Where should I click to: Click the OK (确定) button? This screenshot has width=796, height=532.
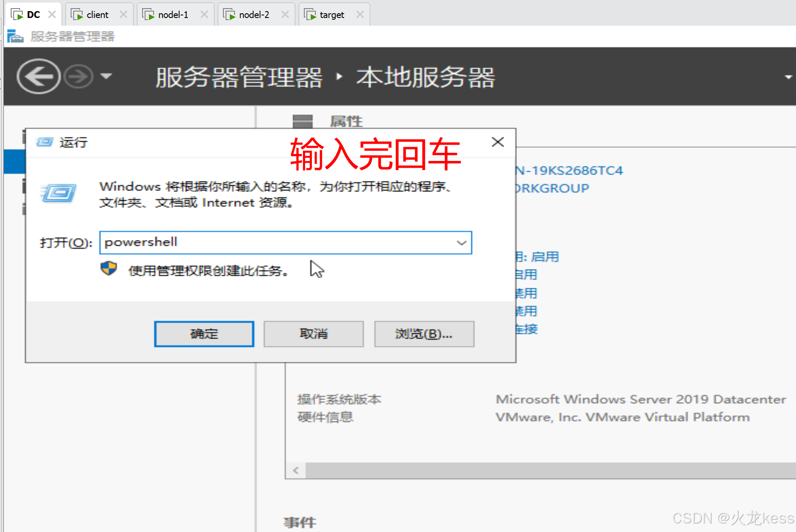pos(204,334)
